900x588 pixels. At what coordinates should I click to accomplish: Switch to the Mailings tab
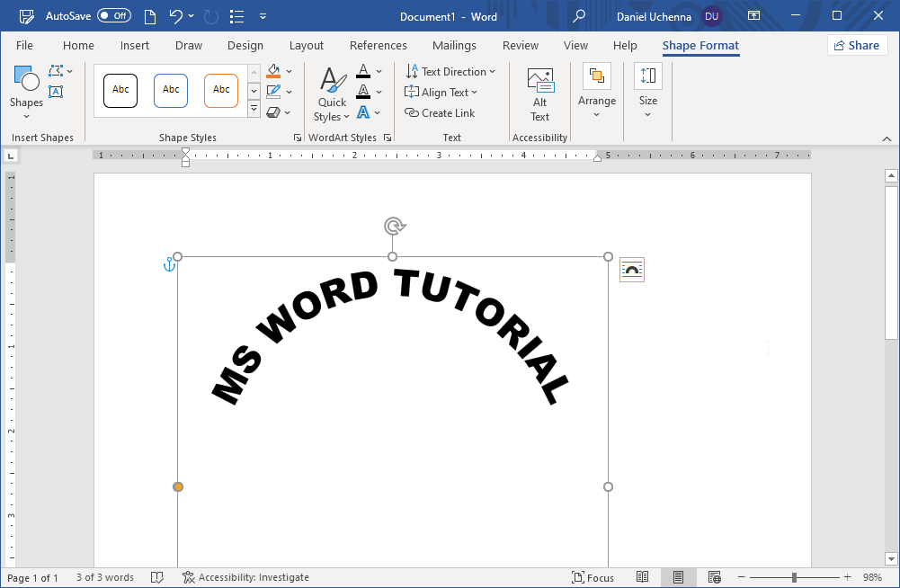pyautogui.click(x=454, y=46)
